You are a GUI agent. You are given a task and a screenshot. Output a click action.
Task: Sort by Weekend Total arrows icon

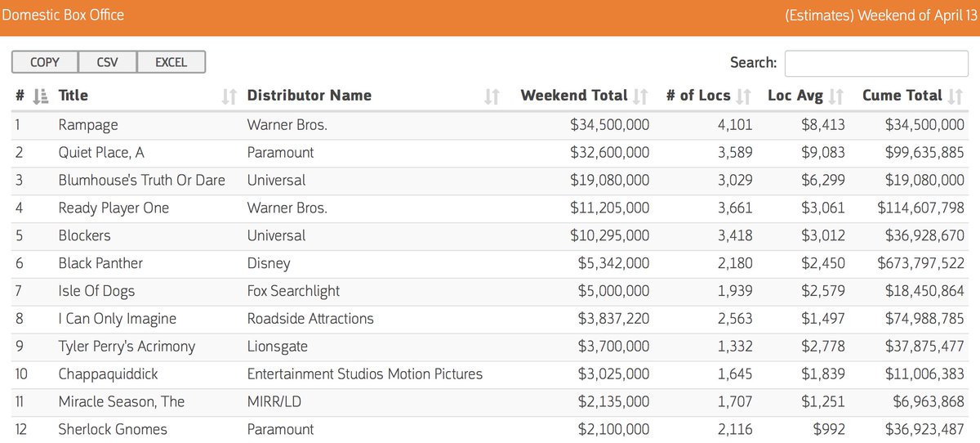coord(640,96)
